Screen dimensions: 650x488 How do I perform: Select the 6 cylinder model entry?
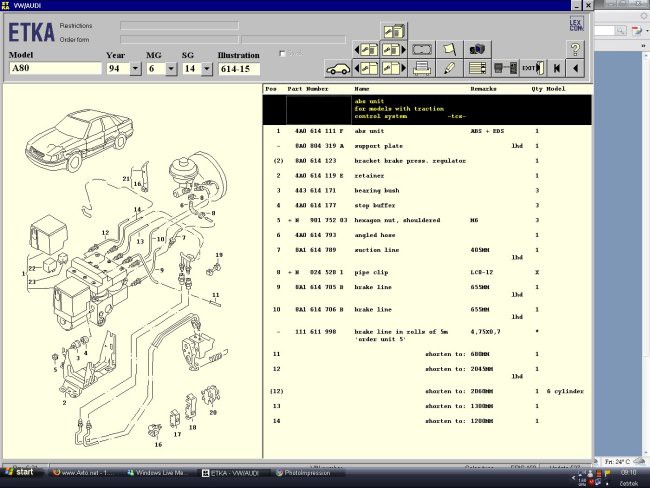(x=565, y=391)
